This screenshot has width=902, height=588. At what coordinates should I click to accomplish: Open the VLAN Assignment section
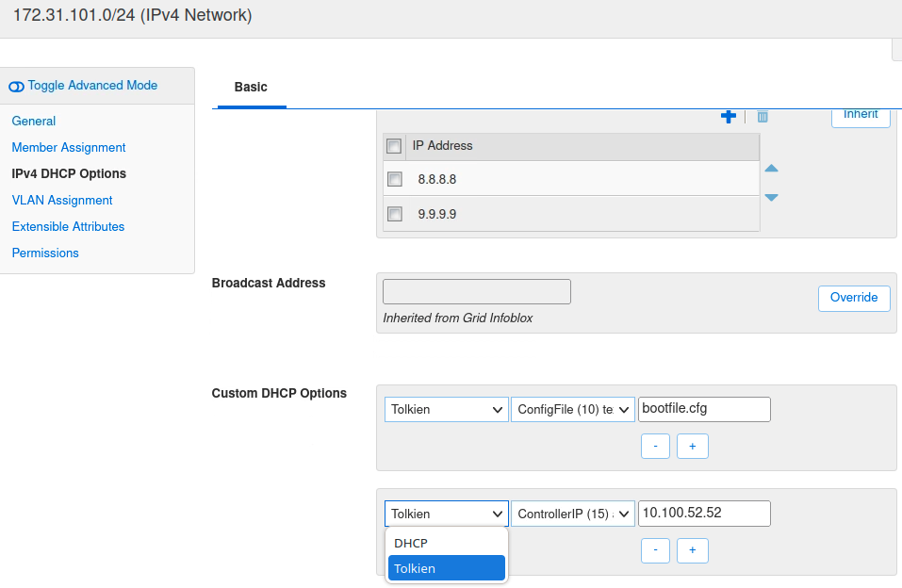(61, 200)
